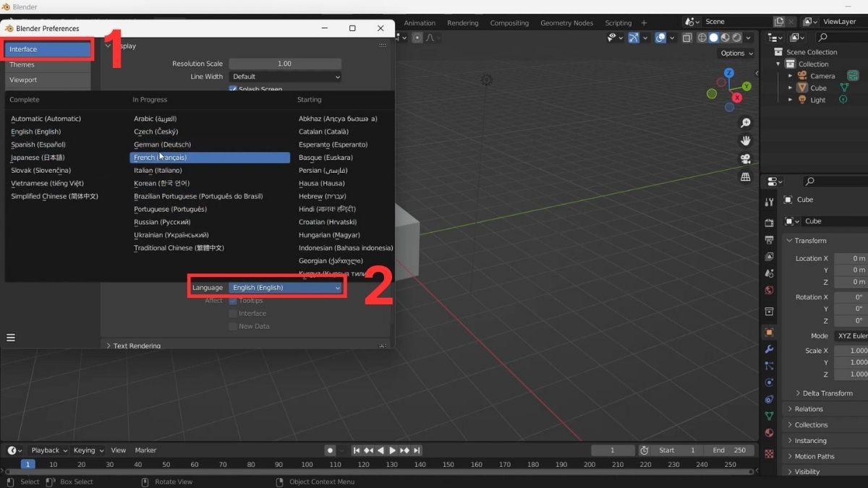This screenshot has width=868, height=488.
Task: Click the use preview range clock icon
Action: pos(644,450)
